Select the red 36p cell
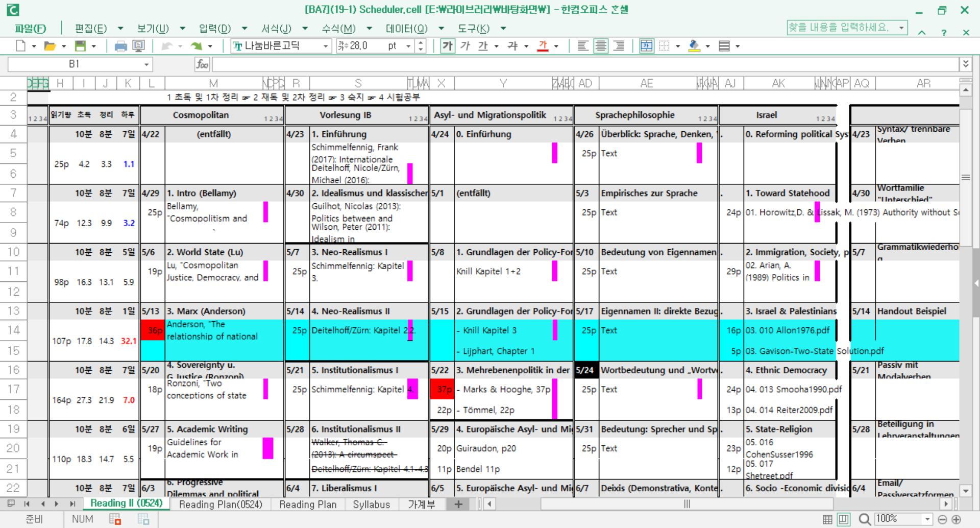The height and width of the screenshot is (528, 980). pyautogui.click(x=153, y=330)
